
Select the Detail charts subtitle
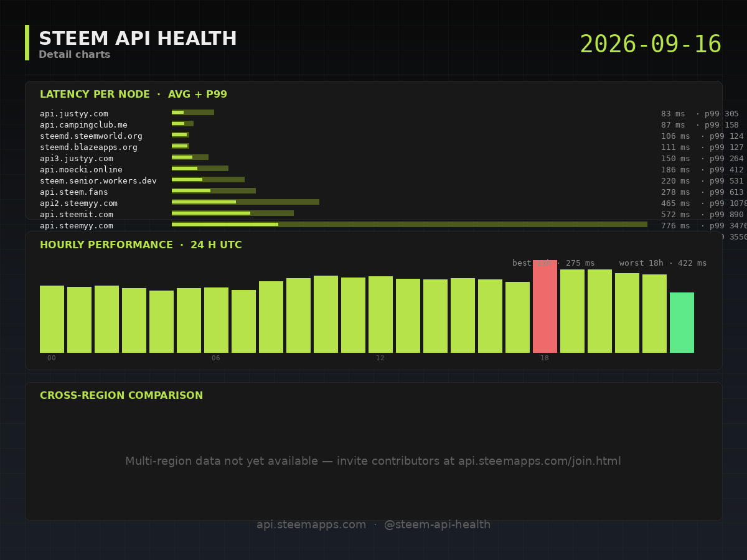pyautogui.click(x=75, y=55)
